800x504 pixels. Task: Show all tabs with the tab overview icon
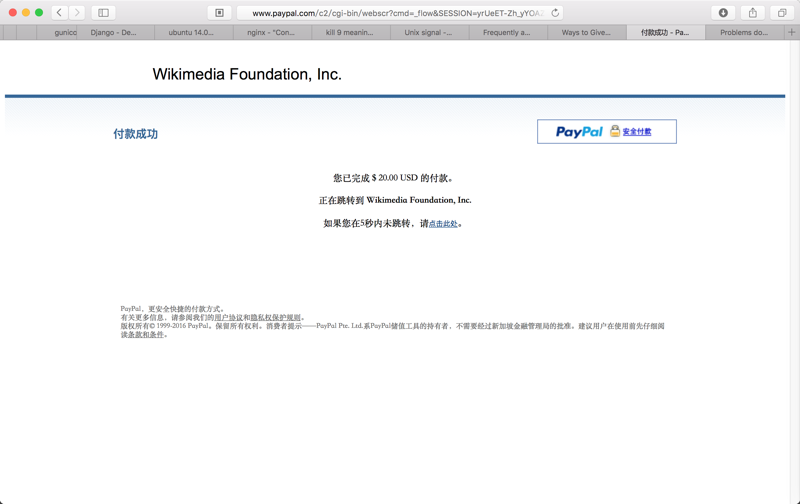point(782,13)
